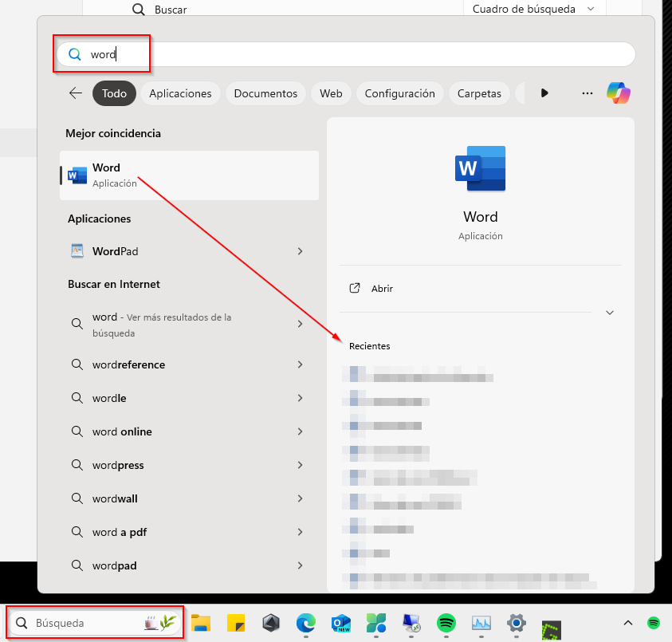Screen dimensions: 672x642
Task: Open the green G terminal icon in taskbar
Action: tap(551, 630)
